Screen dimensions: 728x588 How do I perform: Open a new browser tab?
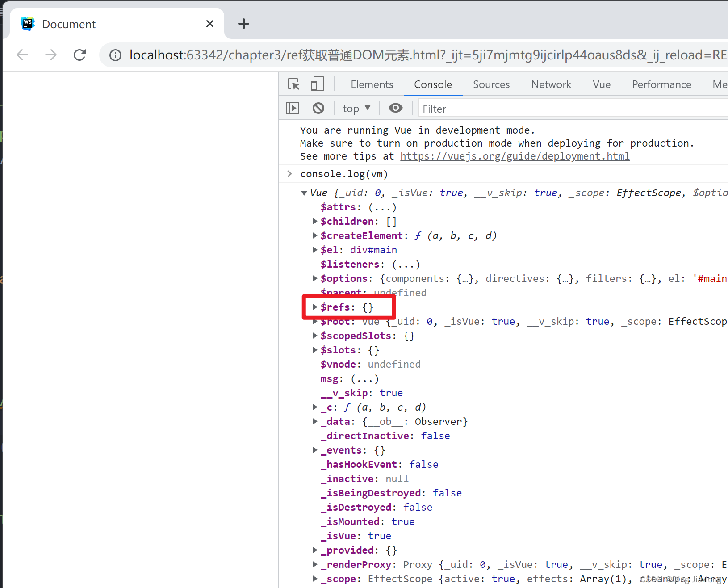[243, 23]
